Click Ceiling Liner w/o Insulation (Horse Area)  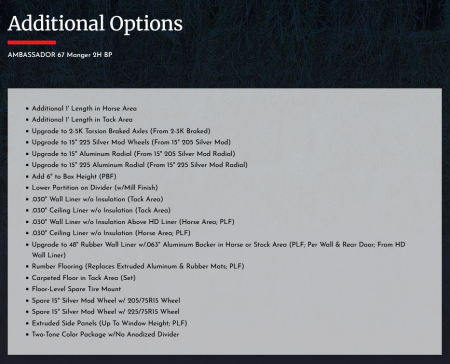click(x=111, y=233)
